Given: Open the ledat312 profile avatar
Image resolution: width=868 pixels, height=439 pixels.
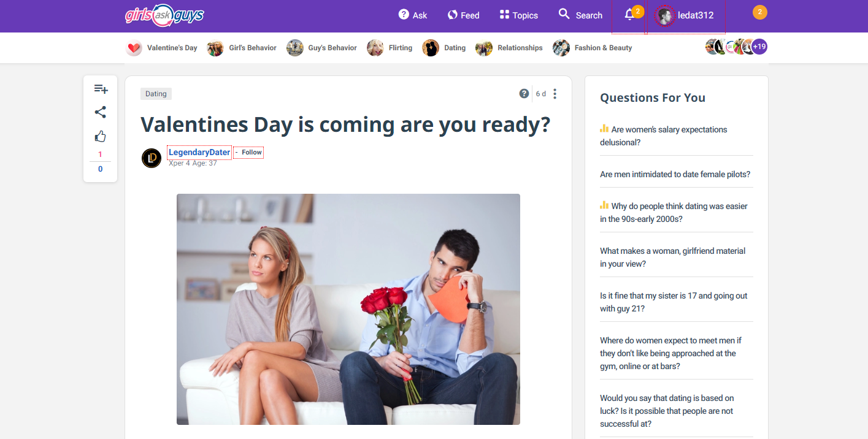Looking at the screenshot, I should coord(664,15).
